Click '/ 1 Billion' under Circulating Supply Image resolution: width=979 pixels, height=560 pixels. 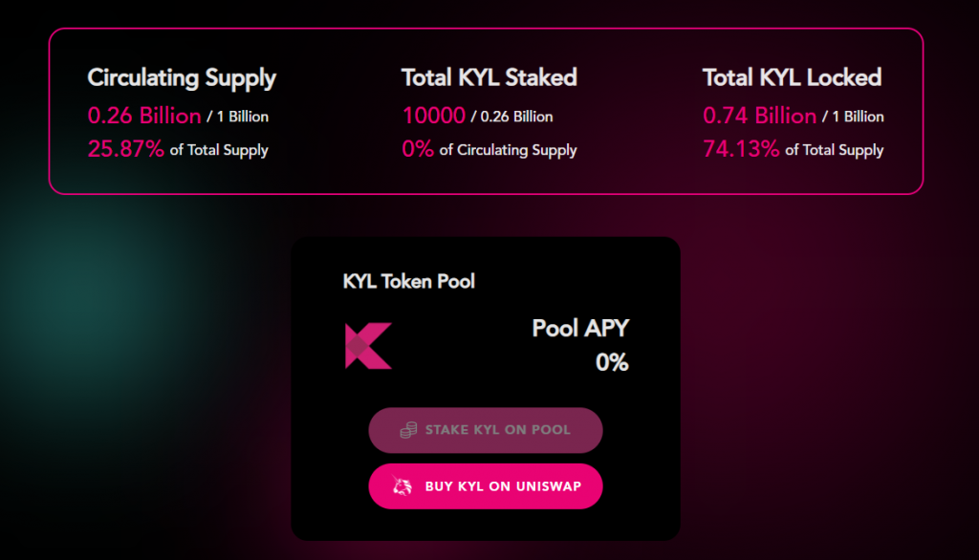[x=237, y=117]
